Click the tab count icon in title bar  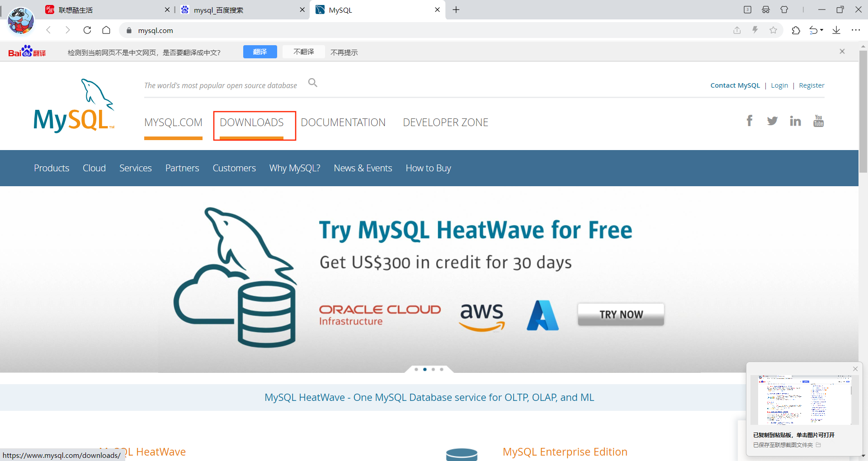[747, 9]
